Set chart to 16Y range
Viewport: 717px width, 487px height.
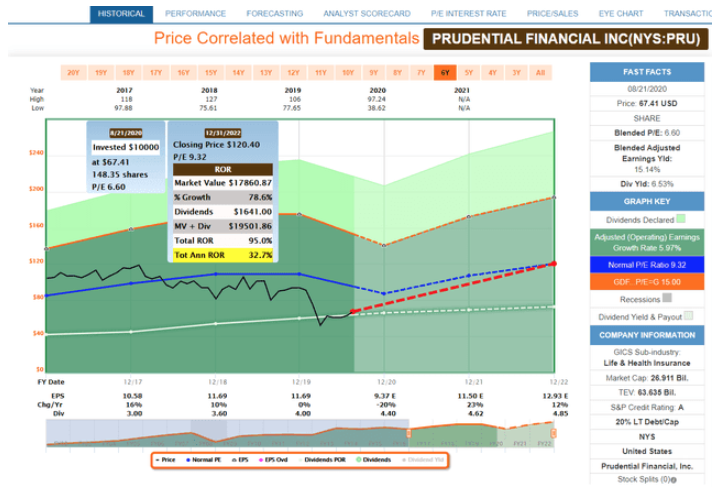[x=183, y=73]
